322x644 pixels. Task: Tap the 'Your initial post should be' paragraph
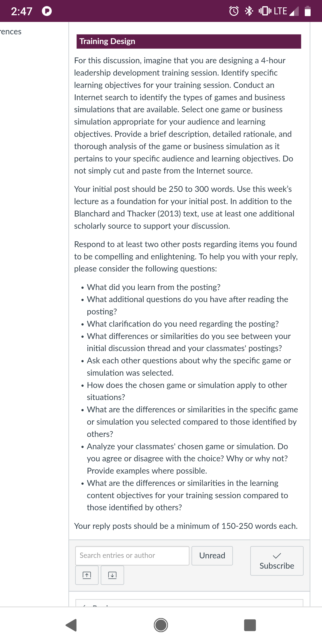[184, 208]
